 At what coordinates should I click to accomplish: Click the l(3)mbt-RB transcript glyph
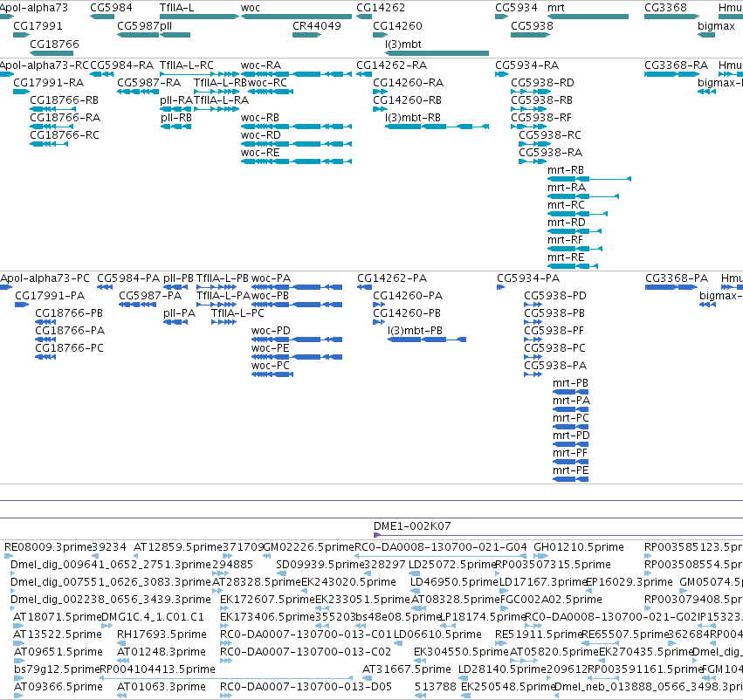[437, 127]
